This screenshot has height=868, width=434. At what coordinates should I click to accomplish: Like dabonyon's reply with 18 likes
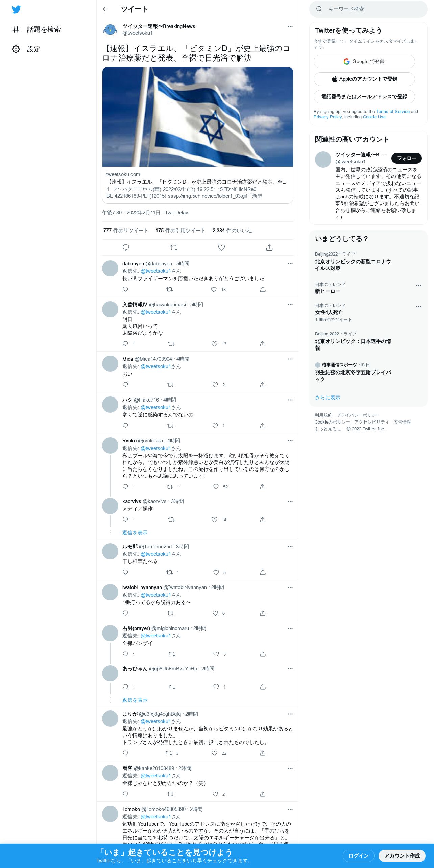pos(214,289)
